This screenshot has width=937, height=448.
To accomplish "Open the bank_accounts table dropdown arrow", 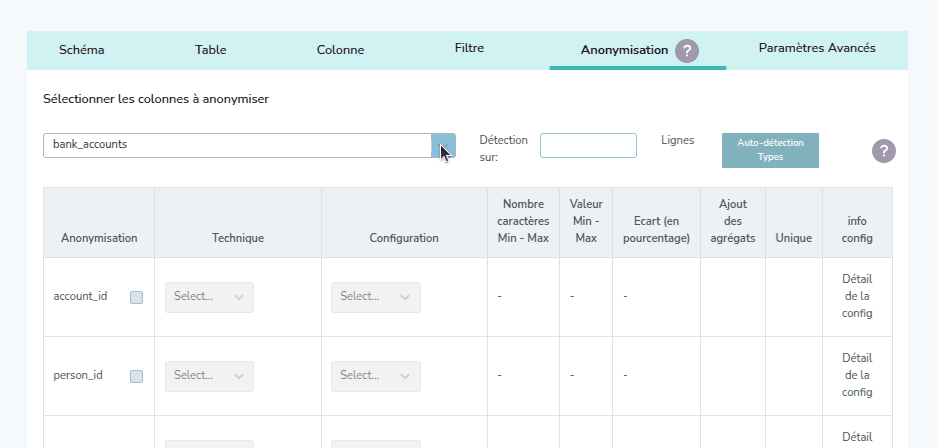I will click(443, 146).
